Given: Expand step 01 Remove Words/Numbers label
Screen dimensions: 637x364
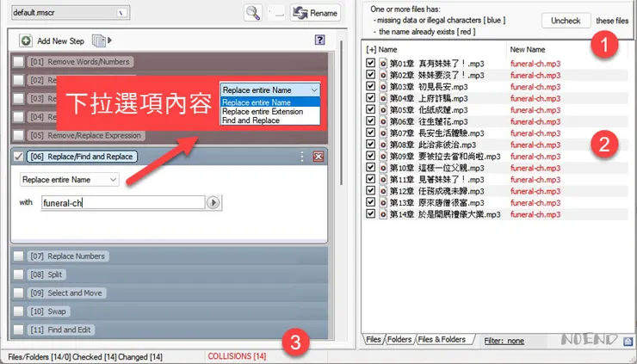Looking at the screenshot, I should (80, 62).
